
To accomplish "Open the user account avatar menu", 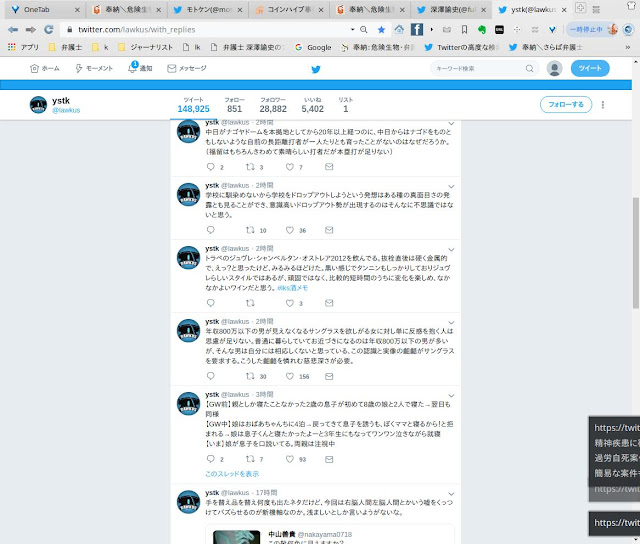I will pos(554,69).
